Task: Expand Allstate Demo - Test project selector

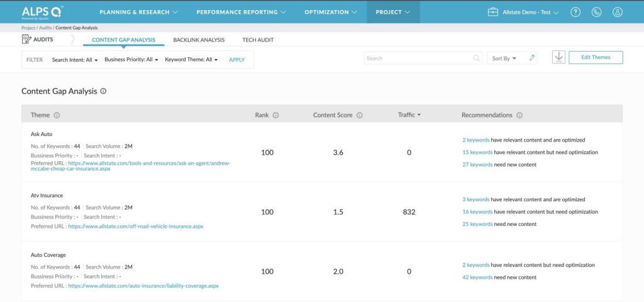Action: [530, 12]
